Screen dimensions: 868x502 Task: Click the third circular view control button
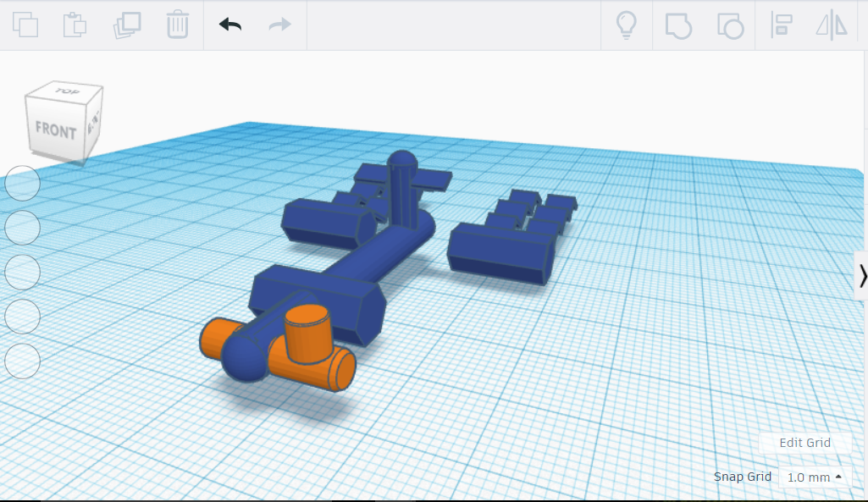click(23, 273)
